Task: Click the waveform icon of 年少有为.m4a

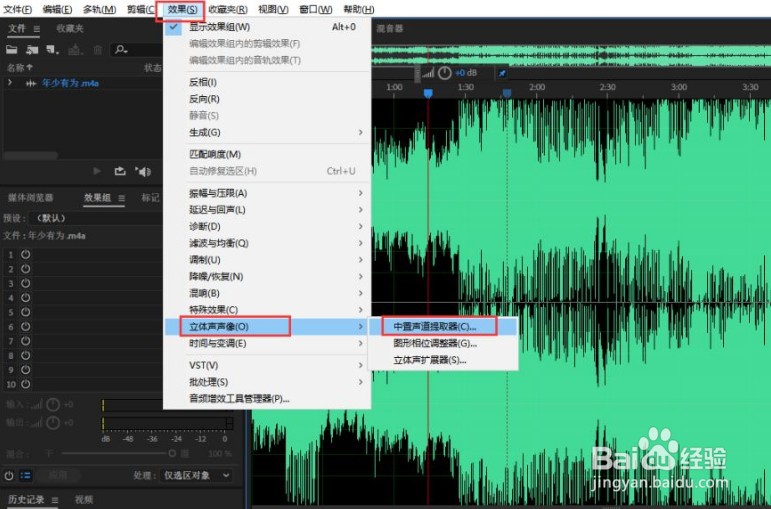Action: pos(31,83)
